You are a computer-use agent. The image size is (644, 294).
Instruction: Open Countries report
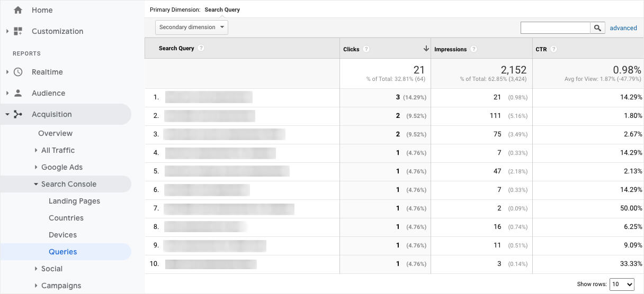pyautogui.click(x=66, y=218)
